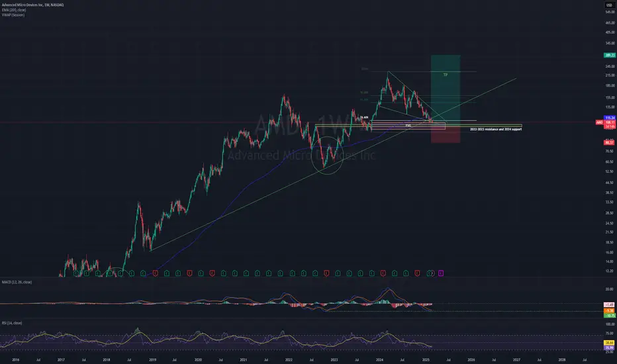Image resolution: width=617 pixels, height=364 pixels.
Task: Click the orange -9.38 MACD value label
Action: point(610,310)
